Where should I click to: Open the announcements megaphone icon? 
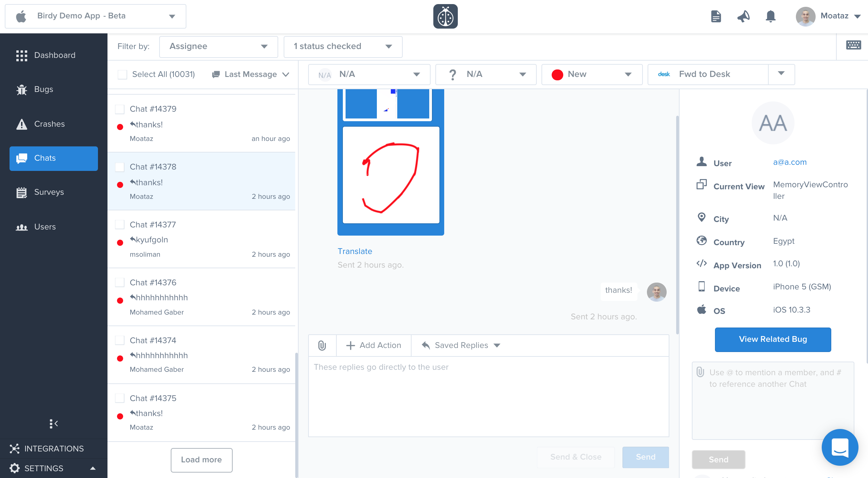[x=744, y=16]
